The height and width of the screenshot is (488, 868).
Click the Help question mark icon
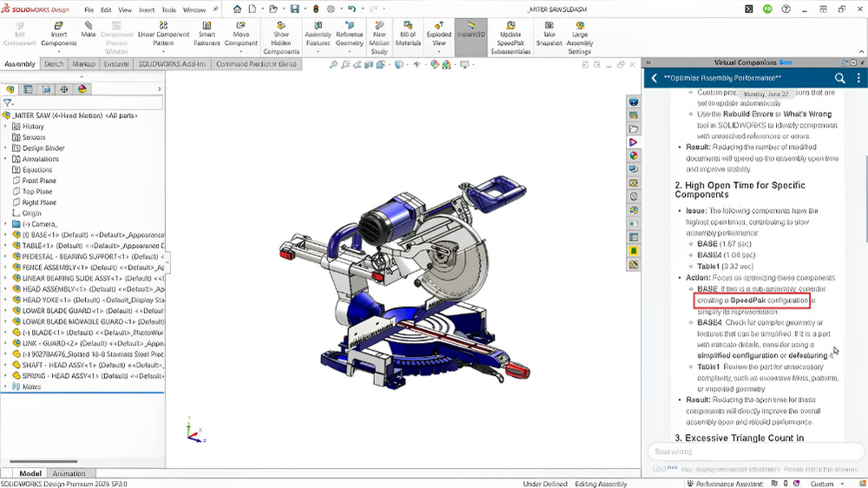click(786, 9)
